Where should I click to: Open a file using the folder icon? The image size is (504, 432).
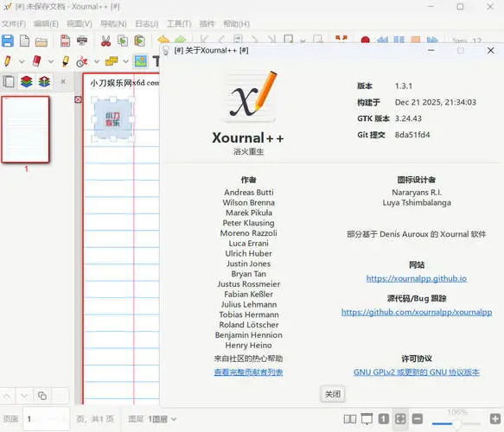click(41, 41)
